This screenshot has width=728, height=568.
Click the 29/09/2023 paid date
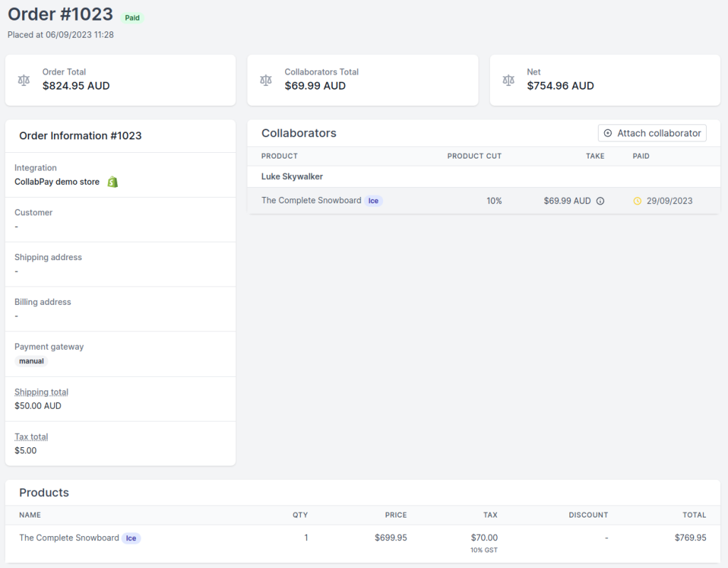tap(669, 201)
